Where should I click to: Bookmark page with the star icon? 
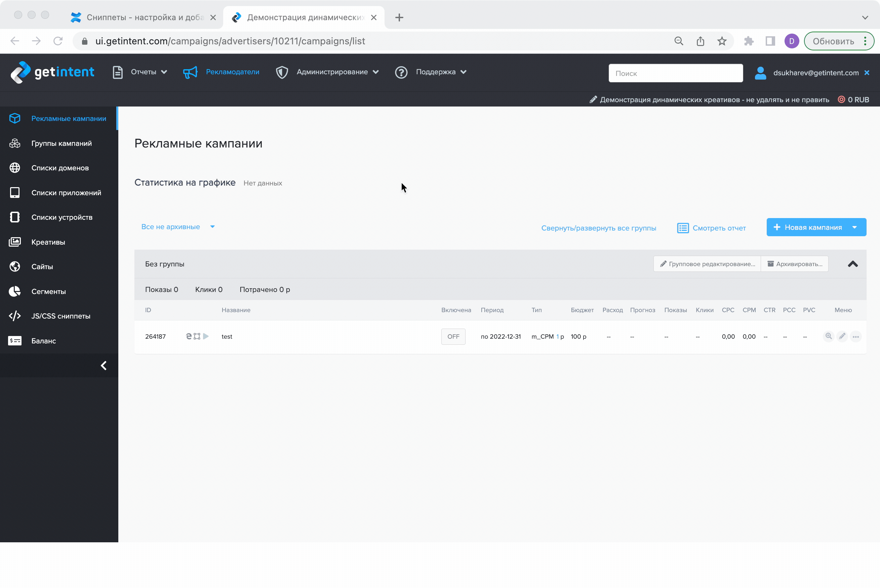722,41
